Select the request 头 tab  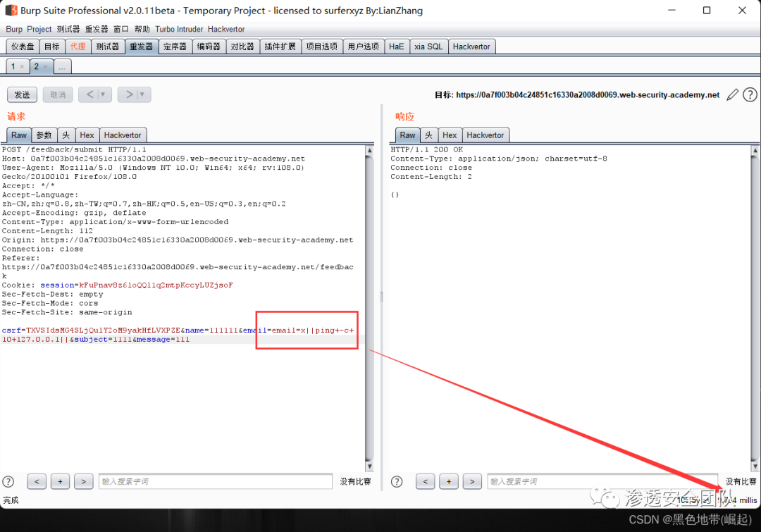pyautogui.click(x=66, y=135)
